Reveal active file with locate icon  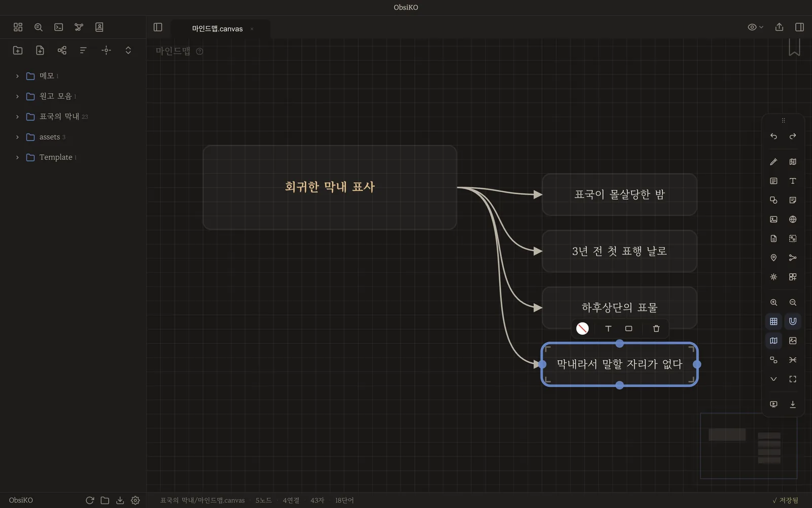(106, 50)
